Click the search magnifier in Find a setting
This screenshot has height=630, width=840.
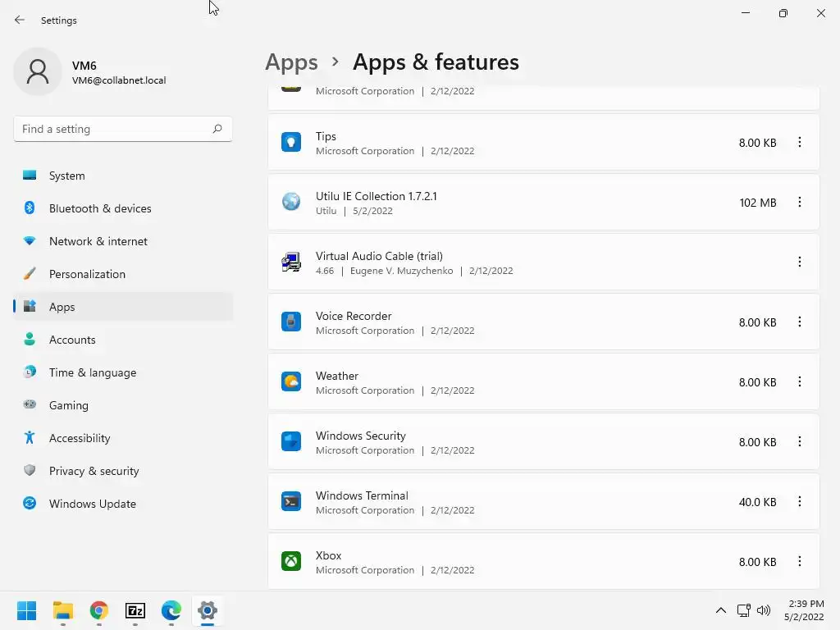[x=217, y=129]
